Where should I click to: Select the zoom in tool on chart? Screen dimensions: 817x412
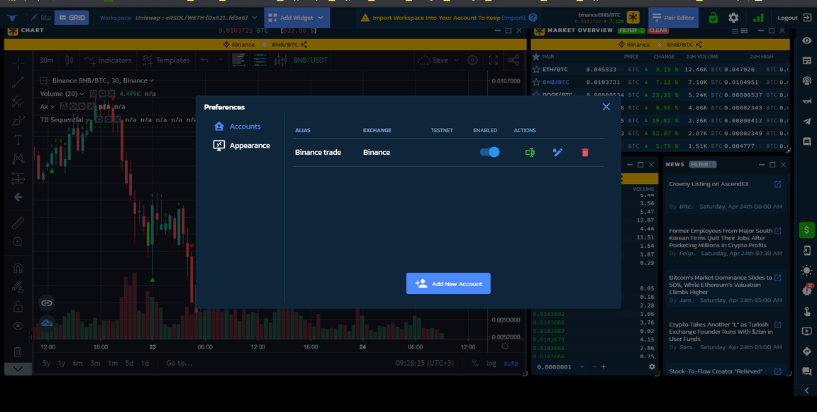pyautogui.click(x=18, y=242)
